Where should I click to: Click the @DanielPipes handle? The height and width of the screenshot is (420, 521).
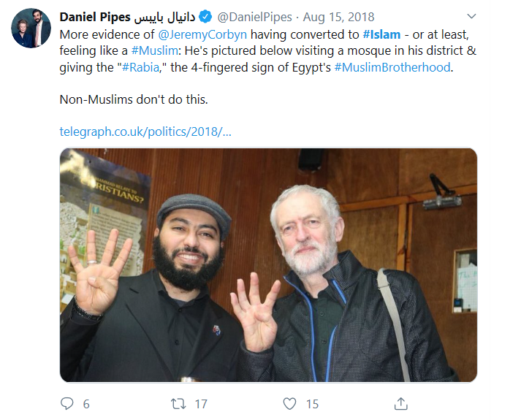pyautogui.click(x=254, y=17)
